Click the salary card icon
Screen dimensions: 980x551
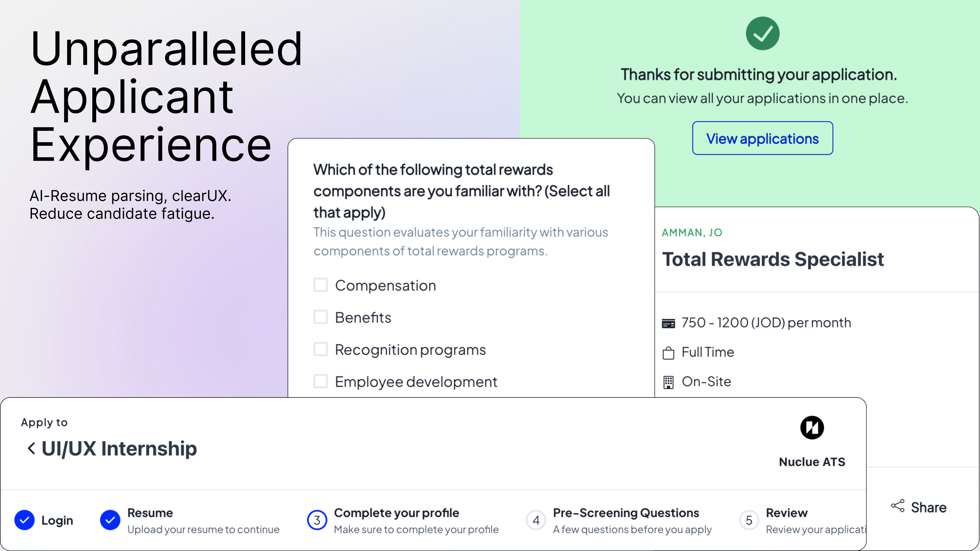click(x=668, y=323)
